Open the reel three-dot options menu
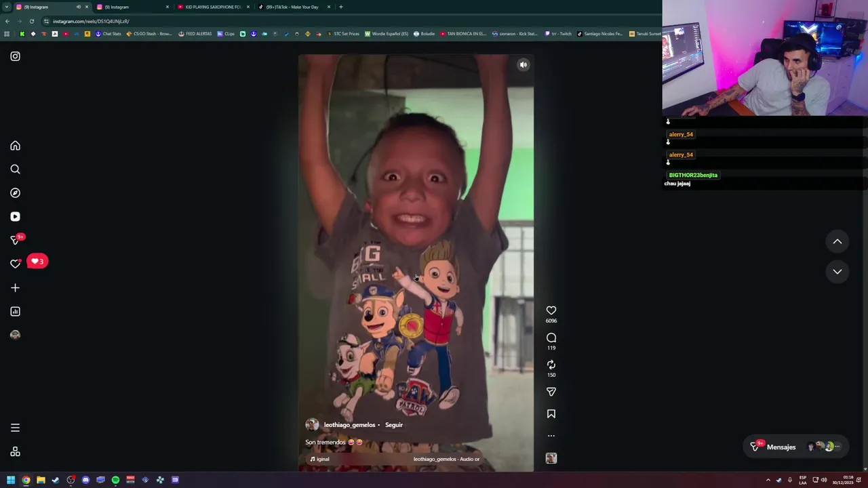 (551, 436)
